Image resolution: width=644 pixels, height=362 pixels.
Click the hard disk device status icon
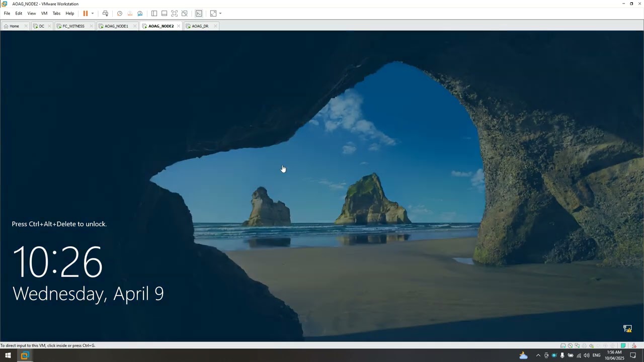563,345
